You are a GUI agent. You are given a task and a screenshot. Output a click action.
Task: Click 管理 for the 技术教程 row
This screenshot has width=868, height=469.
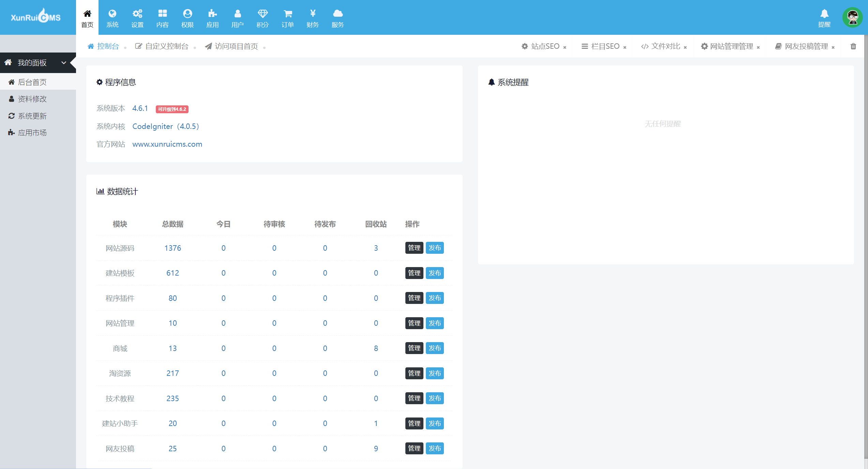[414, 398]
